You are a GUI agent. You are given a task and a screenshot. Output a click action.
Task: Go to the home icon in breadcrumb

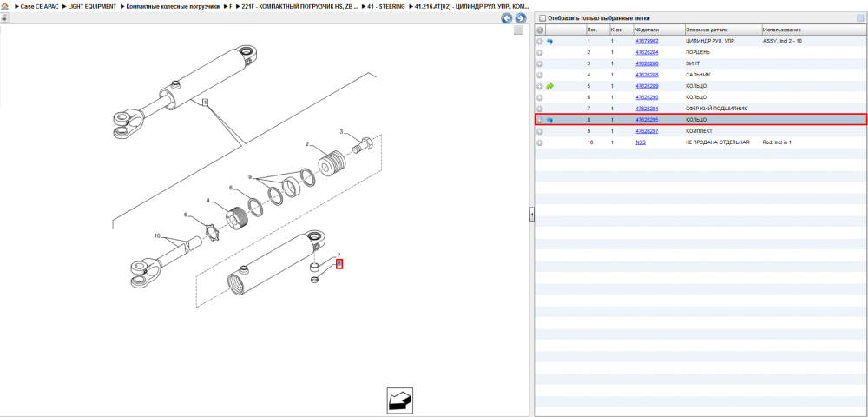click(4, 7)
